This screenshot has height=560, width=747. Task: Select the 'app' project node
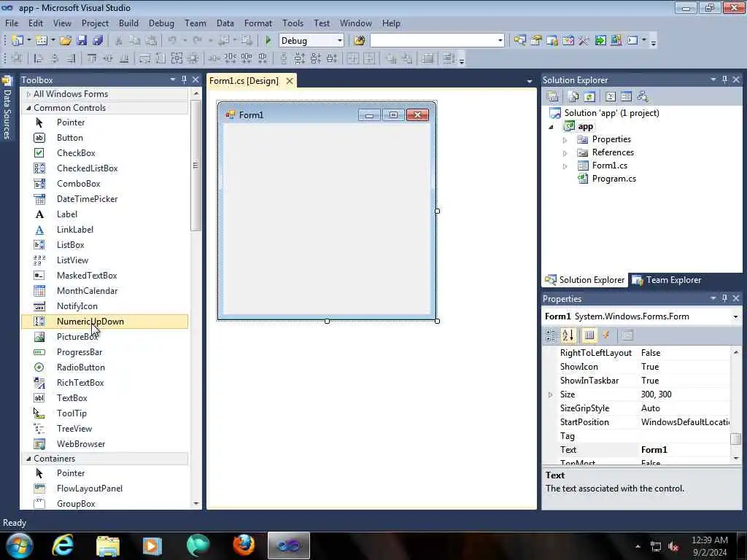[585, 126]
